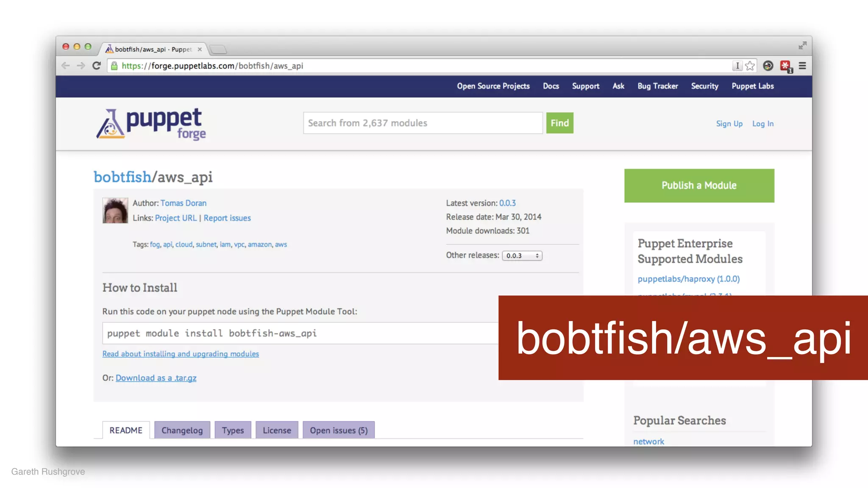The width and height of the screenshot is (868, 488).
Task: Click the Puppet Forge logo
Action: tap(151, 124)
